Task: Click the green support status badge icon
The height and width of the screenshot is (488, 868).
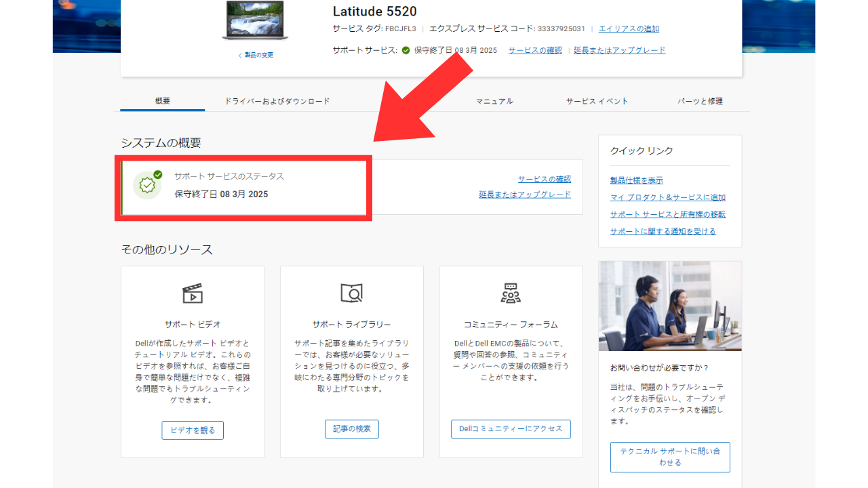Action: pyautogui.click(x=147, y=185)
